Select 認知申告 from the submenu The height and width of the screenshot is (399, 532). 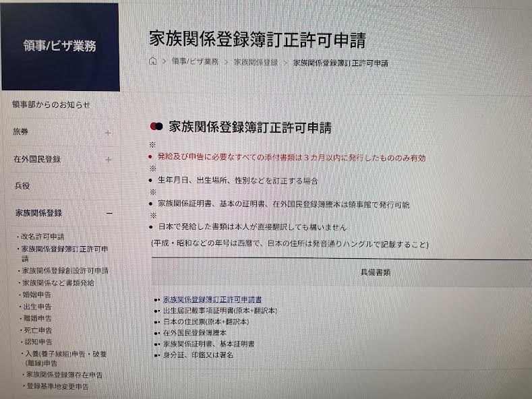38,342
